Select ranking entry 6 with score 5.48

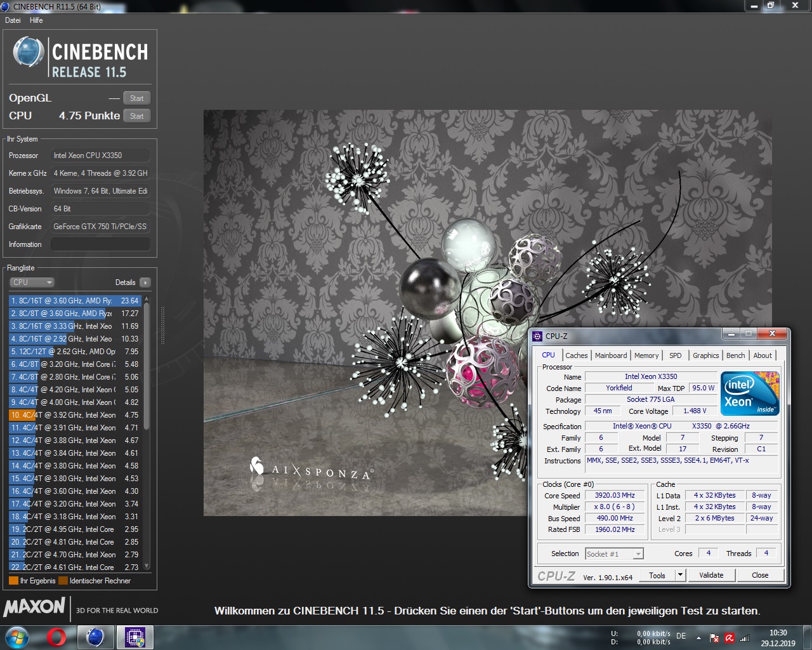pos(75,364)
